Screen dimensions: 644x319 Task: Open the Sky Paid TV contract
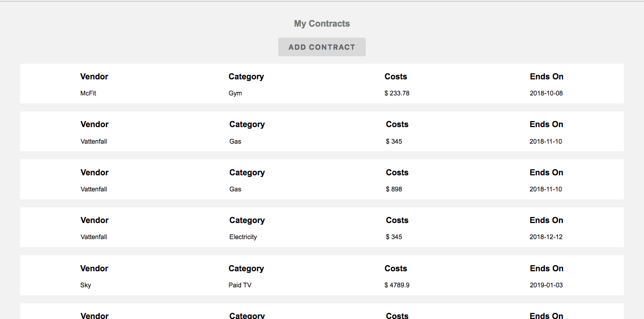[x=321, y=275]
